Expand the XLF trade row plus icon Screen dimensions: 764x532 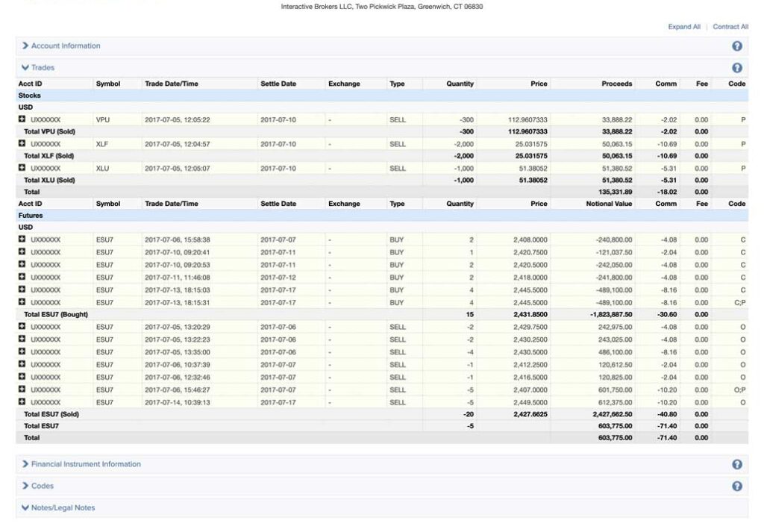[x=22, y=143]
